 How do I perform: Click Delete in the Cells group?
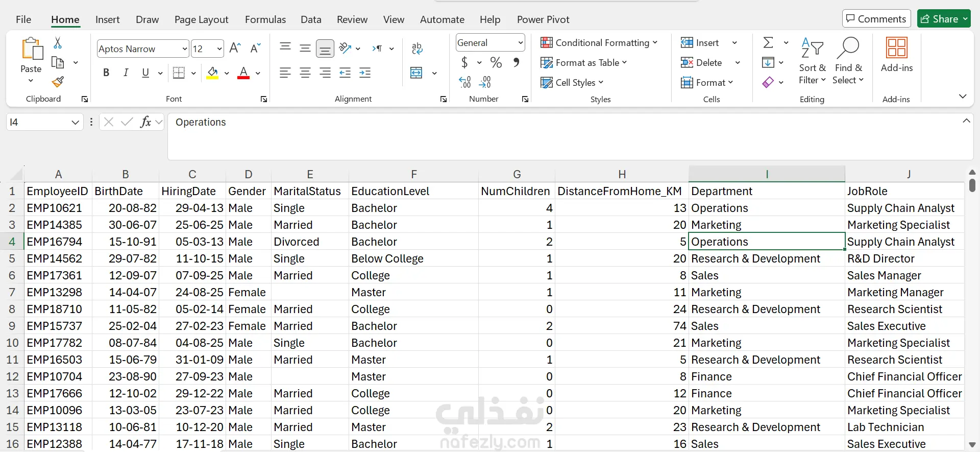click(701, 63)
